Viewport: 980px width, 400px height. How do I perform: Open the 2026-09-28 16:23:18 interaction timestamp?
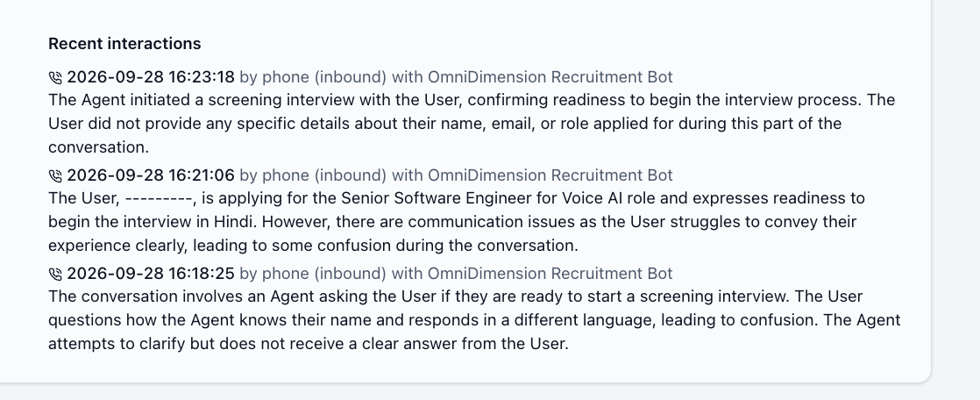pos(151,77)
